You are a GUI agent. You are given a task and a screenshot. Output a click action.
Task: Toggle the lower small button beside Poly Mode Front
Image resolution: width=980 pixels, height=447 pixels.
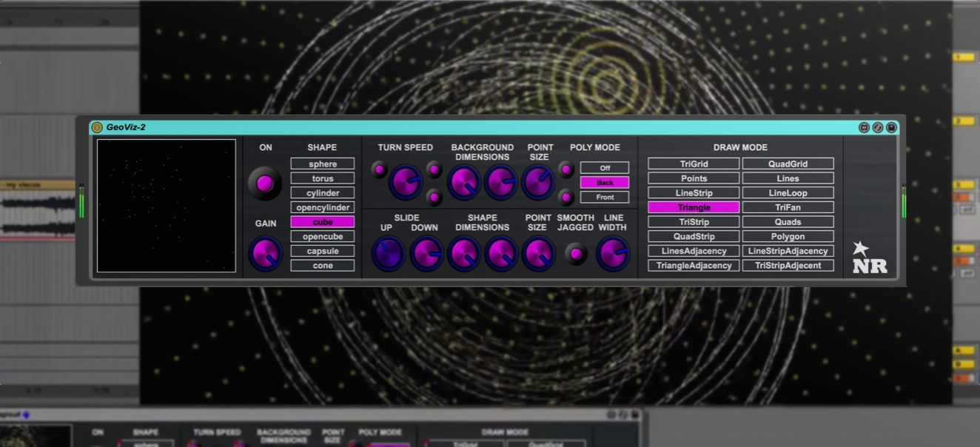tap(566, 197)
